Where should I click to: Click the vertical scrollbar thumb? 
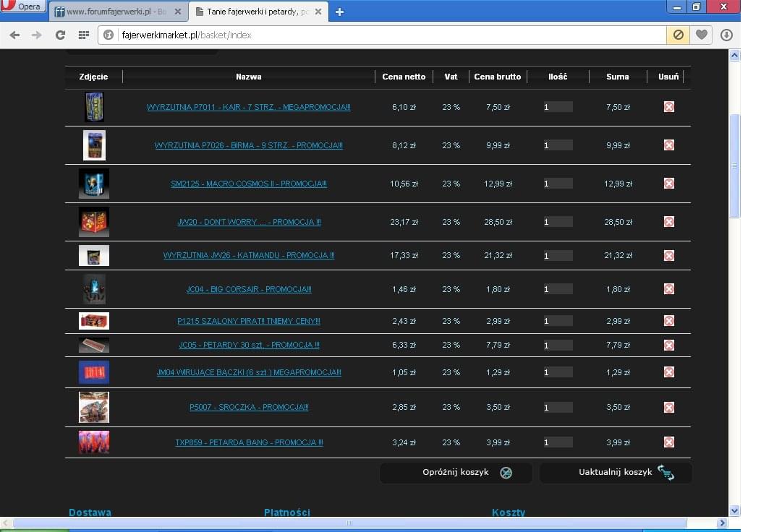(734, 166)
